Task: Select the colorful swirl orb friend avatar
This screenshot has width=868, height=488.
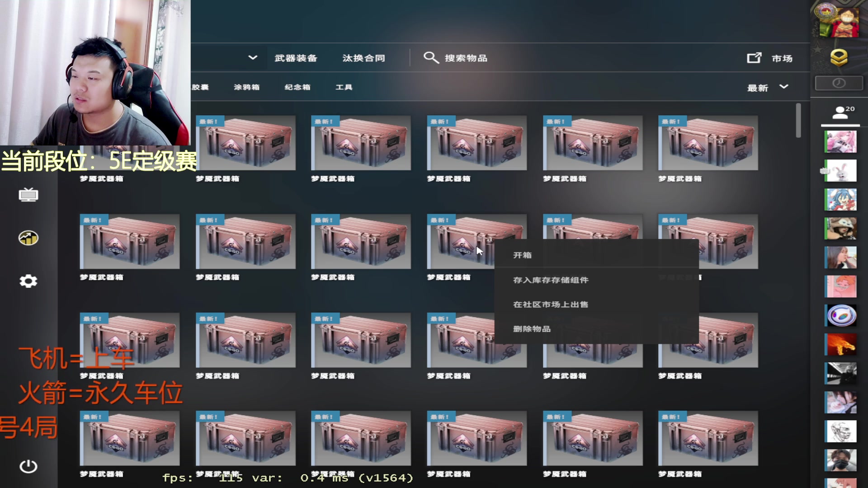Action: [840, 315]
